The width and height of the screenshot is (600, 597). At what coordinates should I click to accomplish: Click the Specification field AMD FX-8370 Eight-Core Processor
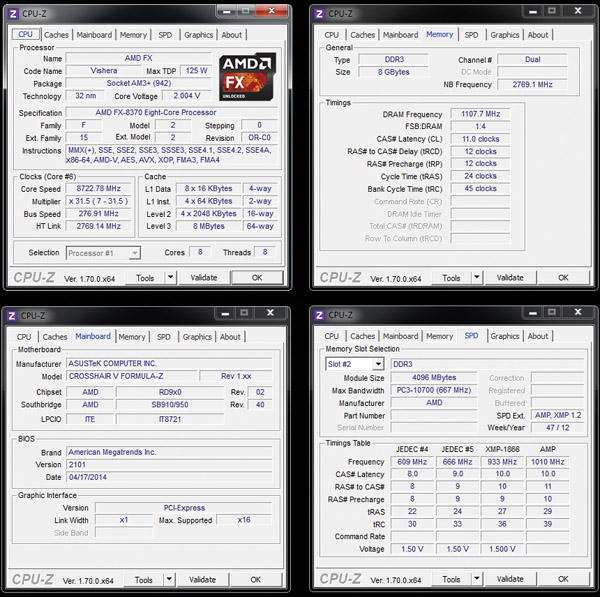pos(172,113)
